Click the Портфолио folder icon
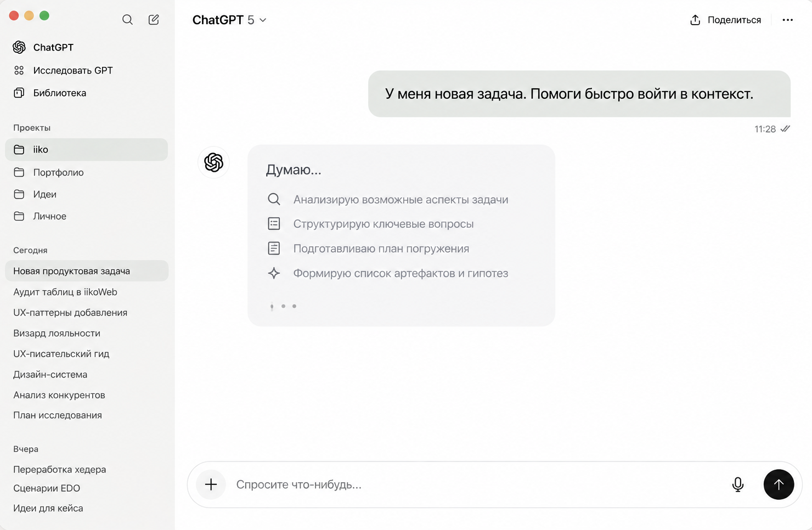 (x=19, y=172)
